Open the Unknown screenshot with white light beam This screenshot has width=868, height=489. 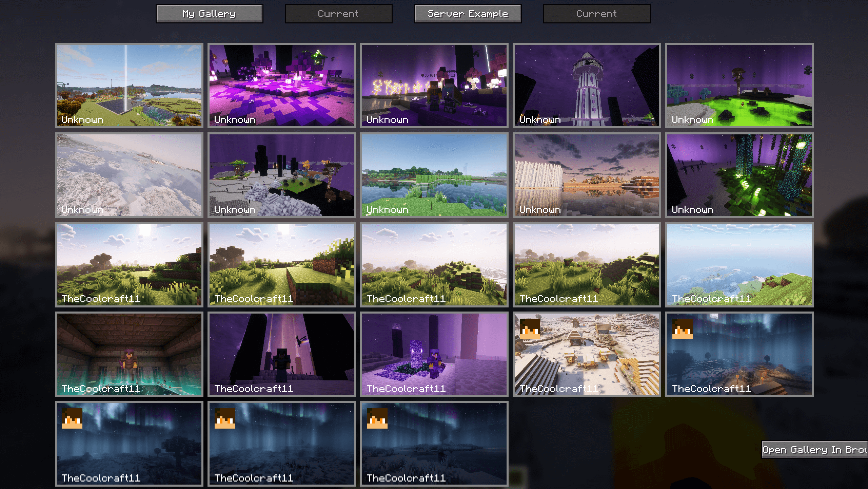point(129,86)
